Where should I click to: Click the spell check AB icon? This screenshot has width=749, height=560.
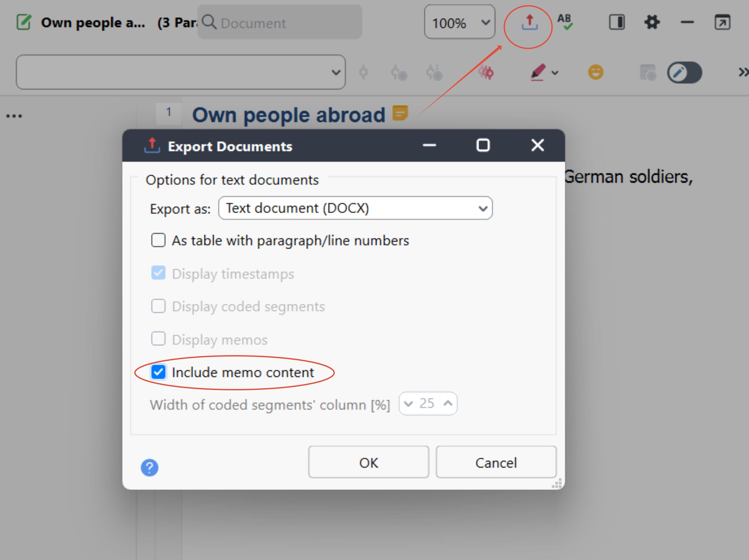[565, 22]
